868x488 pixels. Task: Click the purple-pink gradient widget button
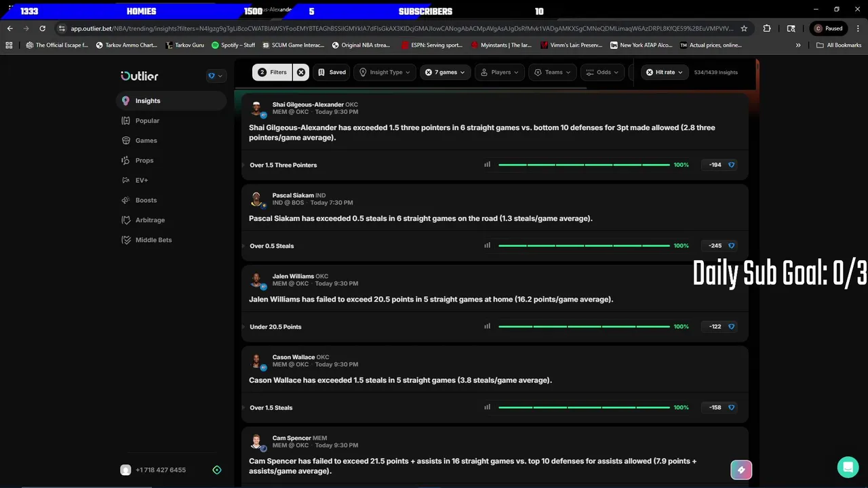click(741, 470)
